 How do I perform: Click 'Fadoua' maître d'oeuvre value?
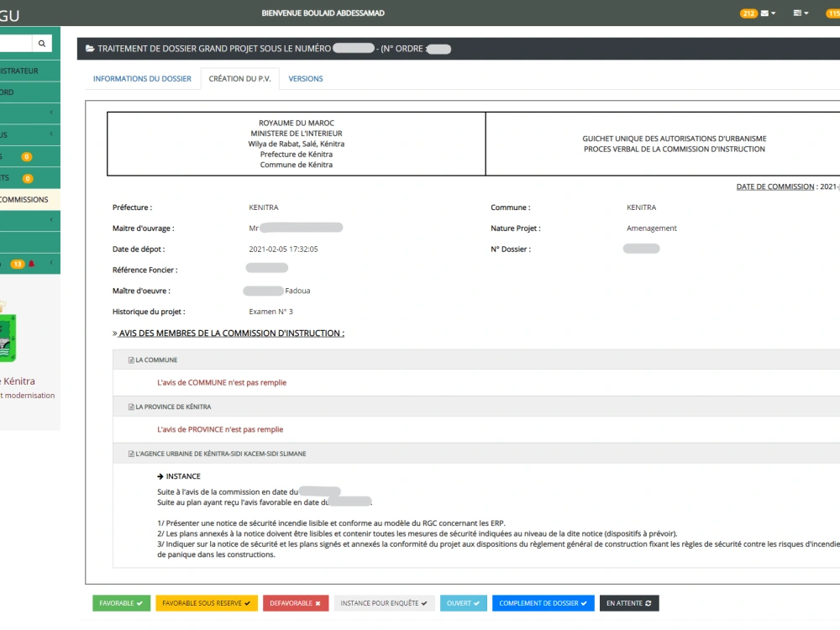point(297,291)
